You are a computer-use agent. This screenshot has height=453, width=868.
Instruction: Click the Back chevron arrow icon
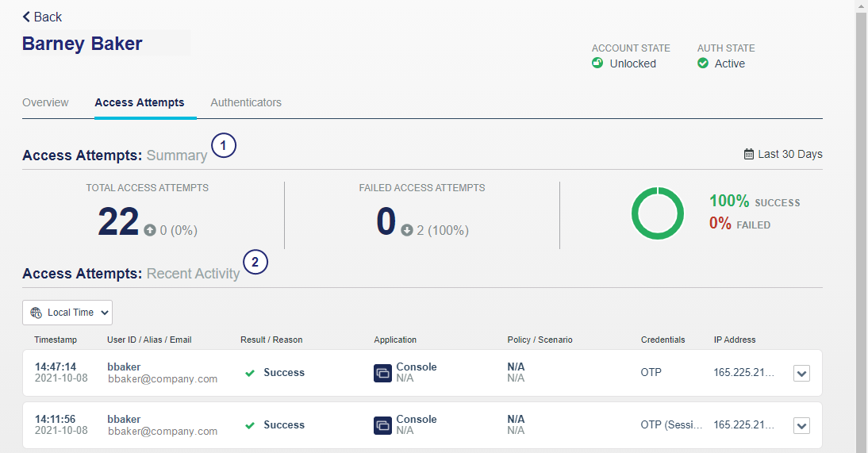(26, 17)
